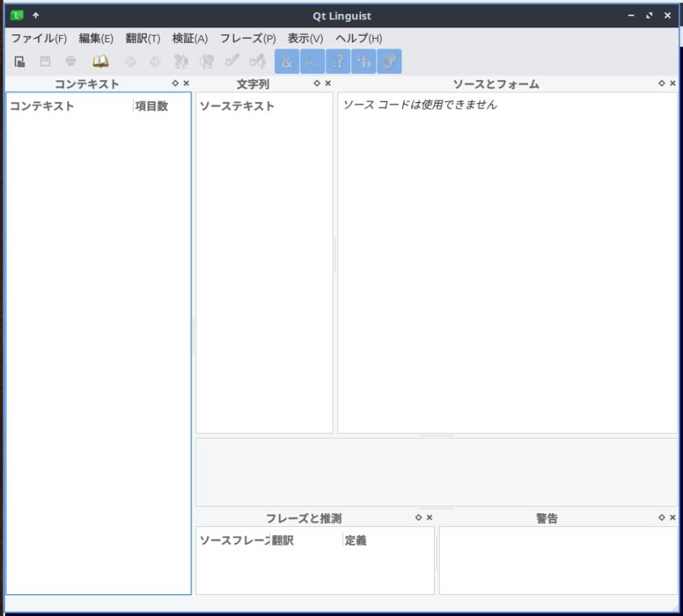The image size is (683, 616).
Task: Open the 検証(A) menu
Action: [190, 39]
